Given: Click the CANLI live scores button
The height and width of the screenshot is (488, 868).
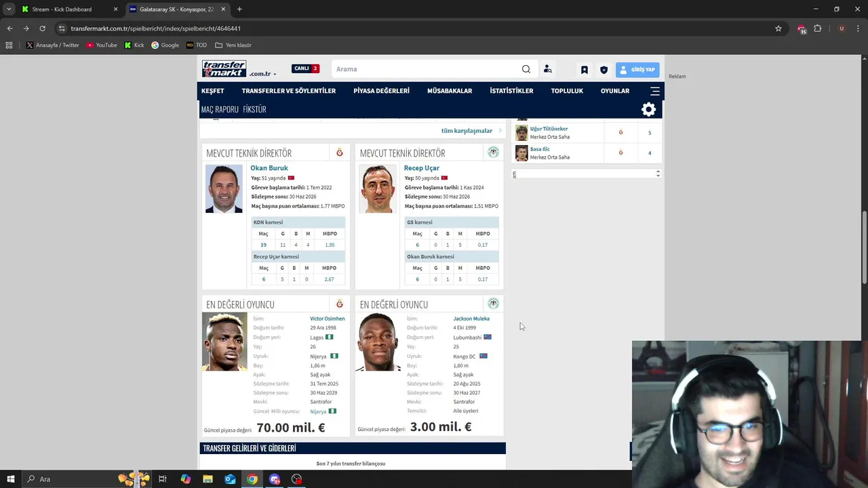Looking at the screenshot, I should pos(305,68).
